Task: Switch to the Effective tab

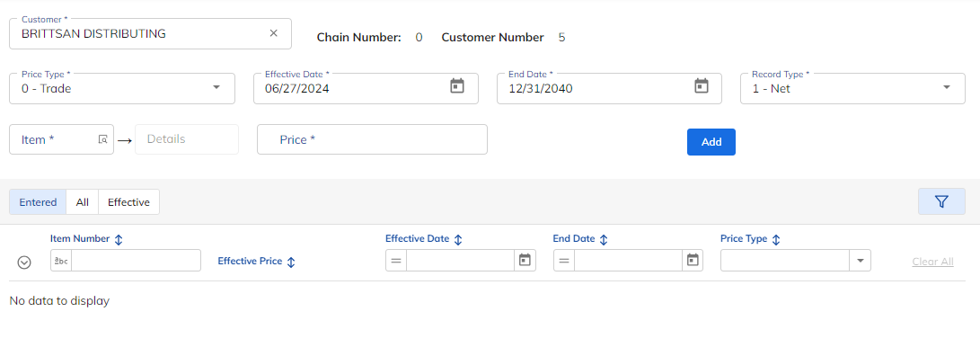Action: coord(128,202)
